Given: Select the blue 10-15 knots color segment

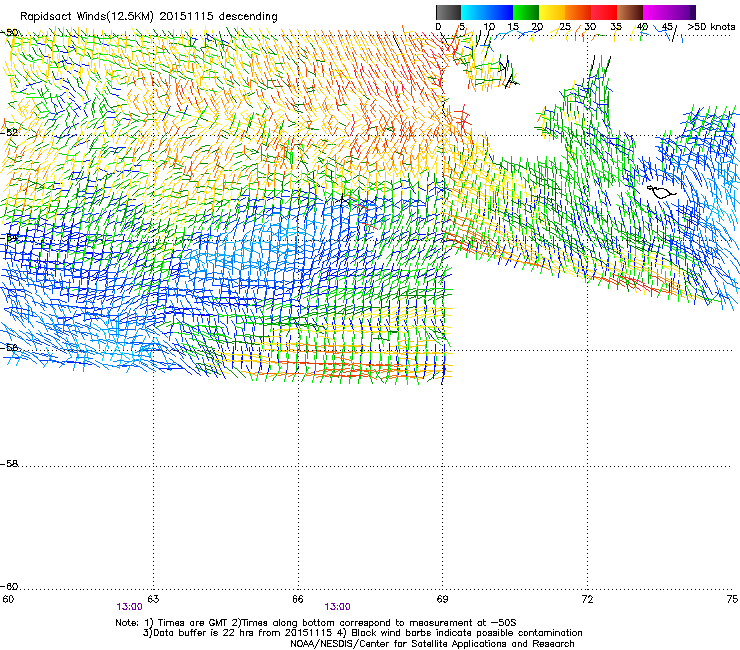Looking at the screenshot, I should (x=500, y=12).
